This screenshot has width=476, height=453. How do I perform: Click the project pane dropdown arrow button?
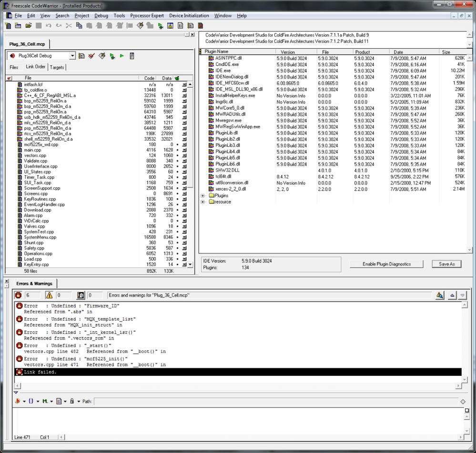pos(187,35)
